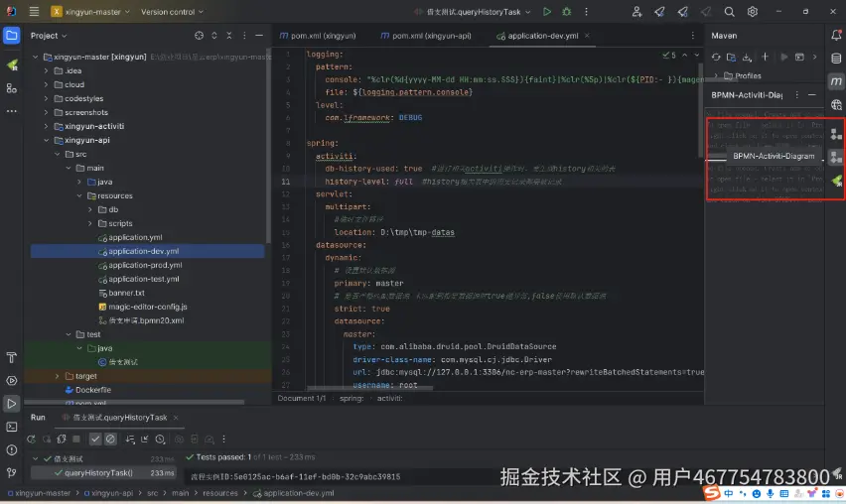Open the Project tool window icon
846x504 pixels.
click(x=11, y=36)
